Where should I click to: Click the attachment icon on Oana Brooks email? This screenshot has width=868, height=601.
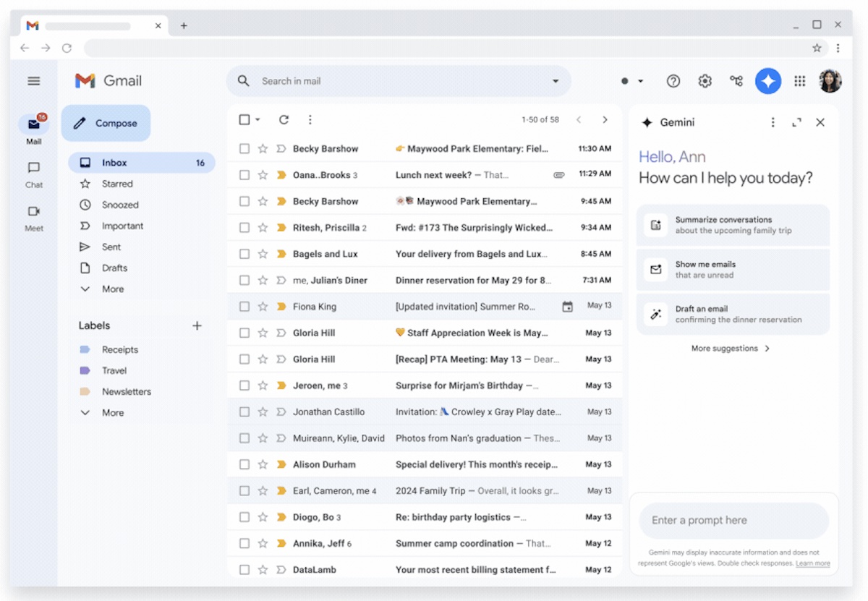click(558, 175)
